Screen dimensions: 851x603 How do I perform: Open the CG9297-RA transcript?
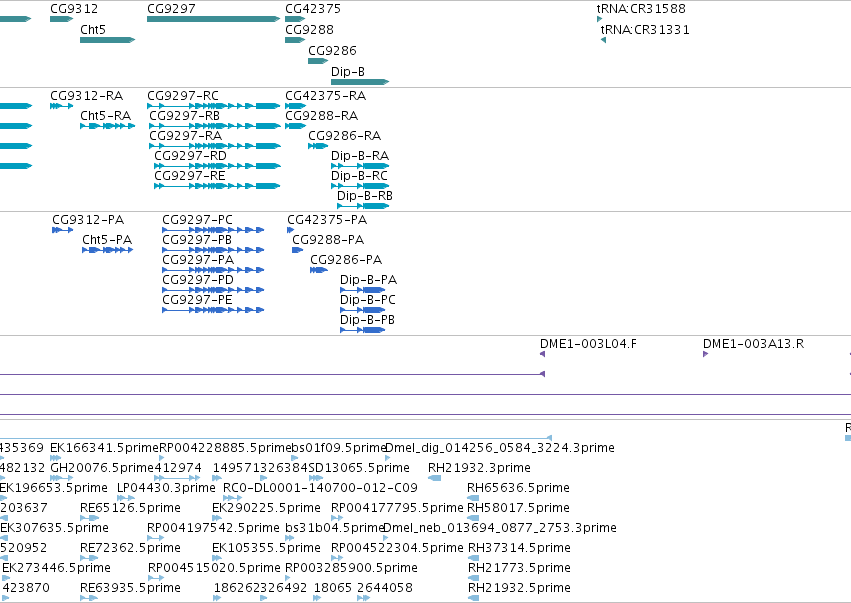(215, 146)
